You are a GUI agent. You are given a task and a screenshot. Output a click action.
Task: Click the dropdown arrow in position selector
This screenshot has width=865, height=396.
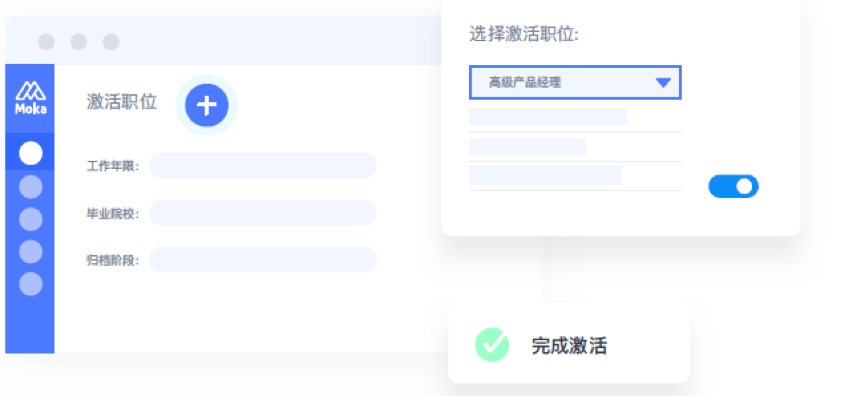point(663,83)
